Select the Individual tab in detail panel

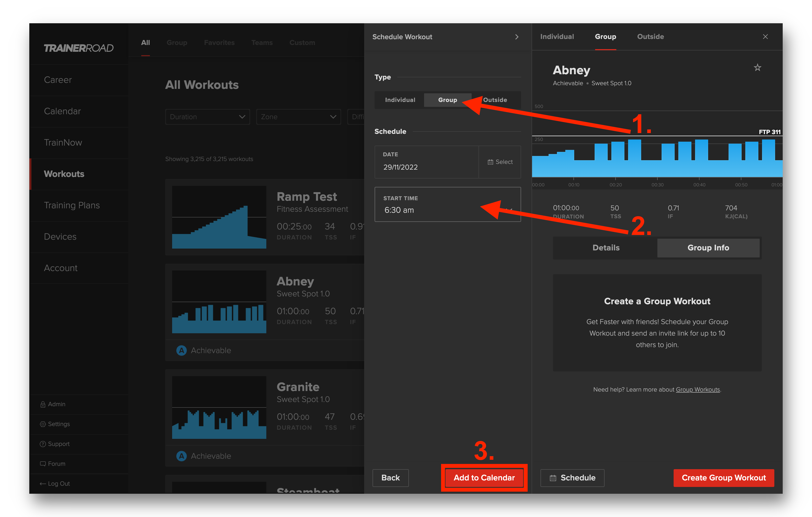[x=557, y=37]
